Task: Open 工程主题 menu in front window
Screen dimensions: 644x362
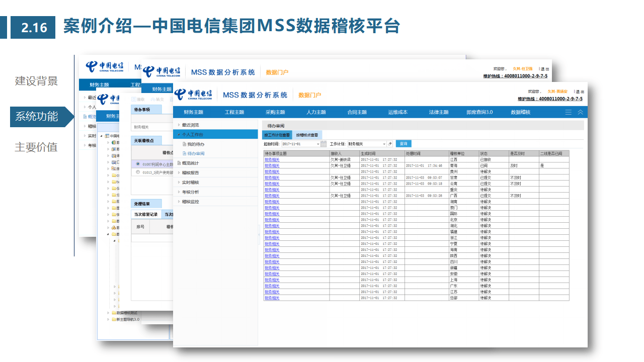Action: [234, 112]
